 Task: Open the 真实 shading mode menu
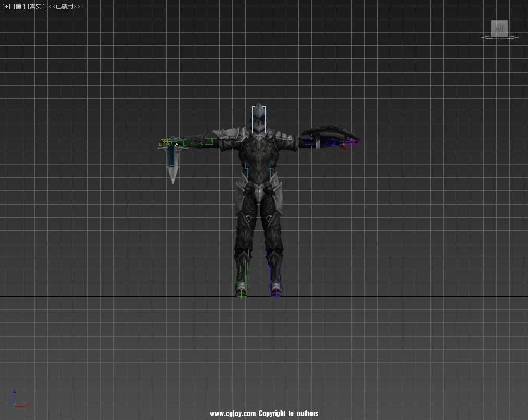click(x=36, y=6)
